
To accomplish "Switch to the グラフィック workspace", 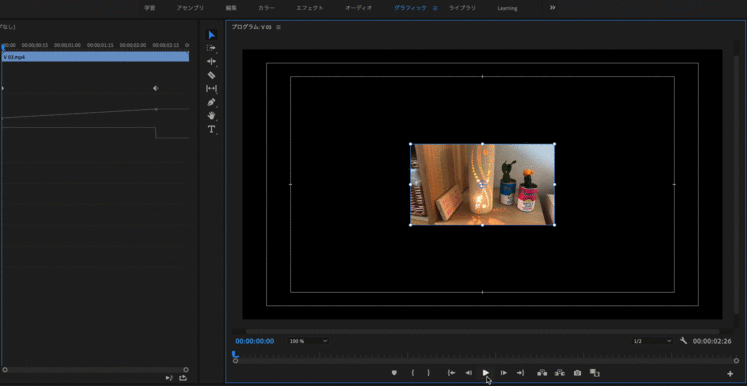I will coord(410,8).
